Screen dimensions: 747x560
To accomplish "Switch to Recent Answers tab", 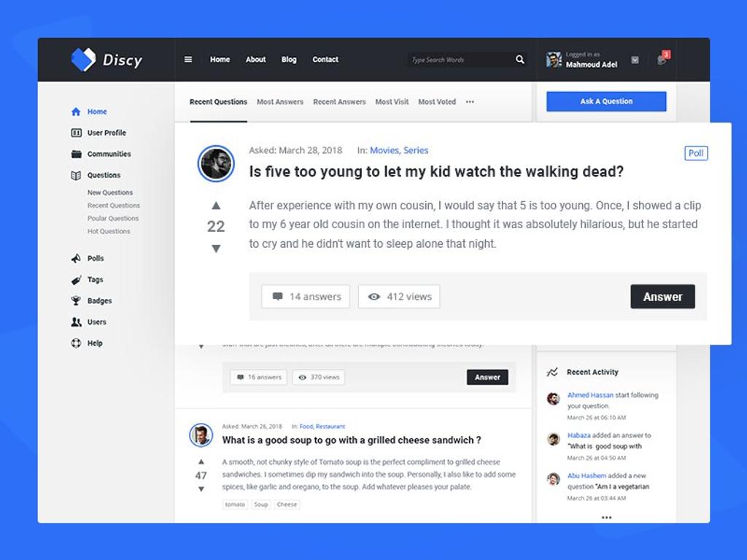I will coord(339,102).
